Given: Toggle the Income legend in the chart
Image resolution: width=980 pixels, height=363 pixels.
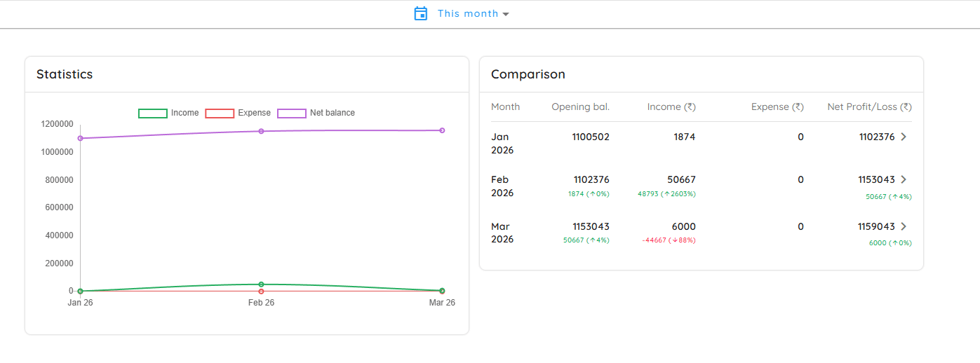Looking at the screenshot, I should [x=168, y=113].
